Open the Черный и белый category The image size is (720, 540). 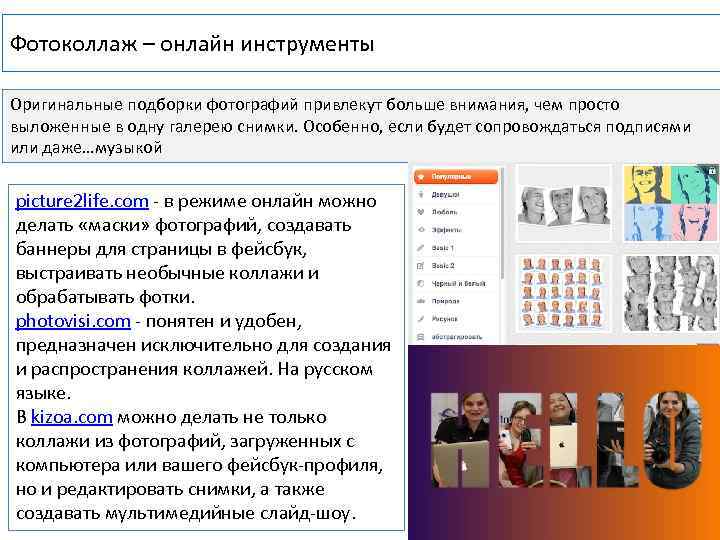coord(458,284)
